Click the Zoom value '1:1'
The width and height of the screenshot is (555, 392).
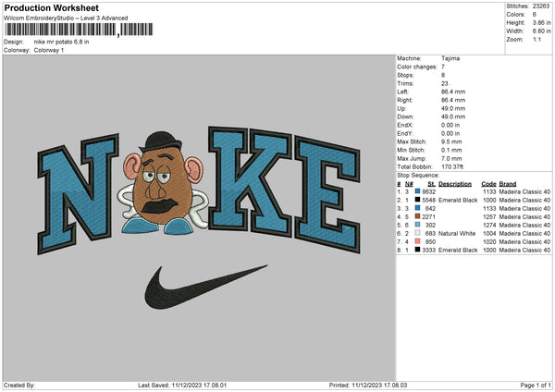click(536, 39)
